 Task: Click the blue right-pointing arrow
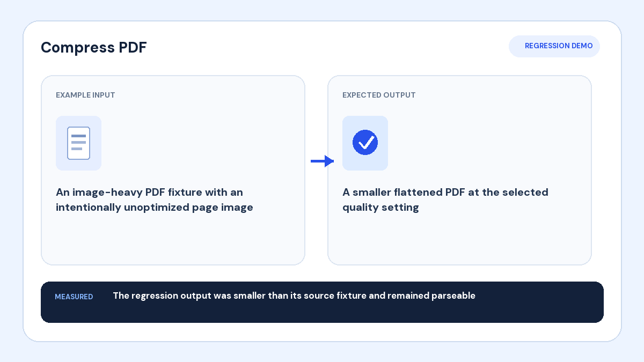coord(323,161)
